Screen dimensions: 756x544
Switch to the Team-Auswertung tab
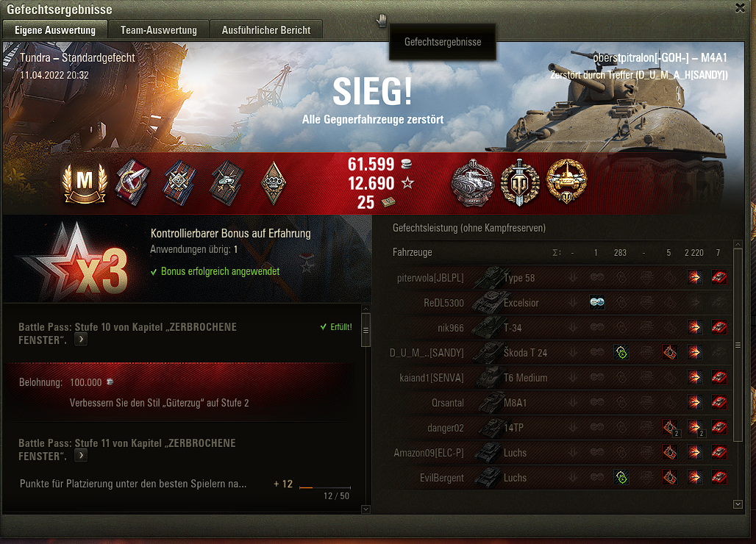point(159,30)
